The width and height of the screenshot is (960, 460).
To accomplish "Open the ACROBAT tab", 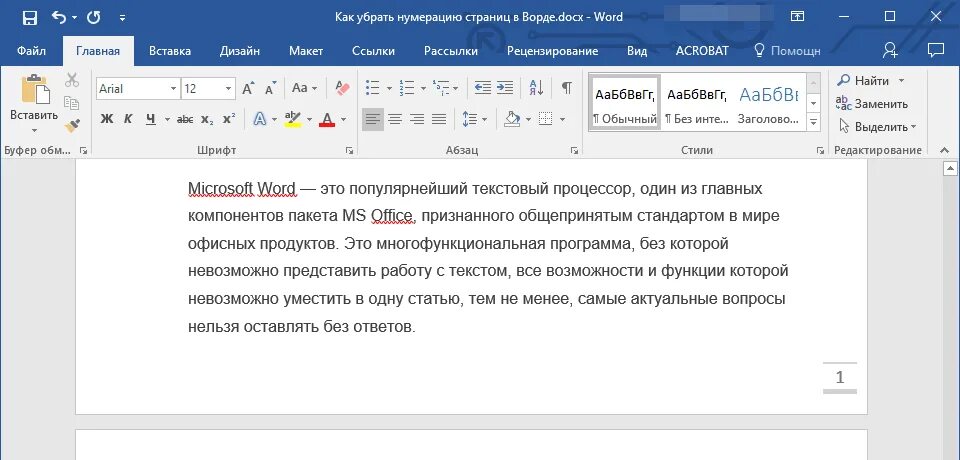I will tap(702, 51).
